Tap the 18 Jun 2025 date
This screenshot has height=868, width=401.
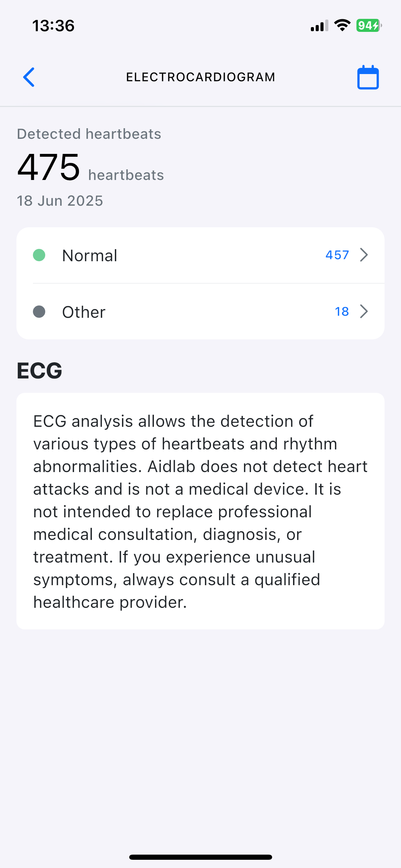tap(60, 201)
